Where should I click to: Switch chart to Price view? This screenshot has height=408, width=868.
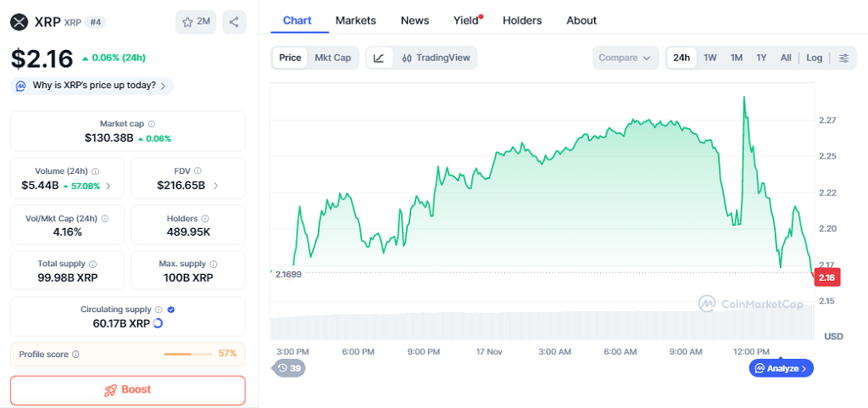coord(290,58)
